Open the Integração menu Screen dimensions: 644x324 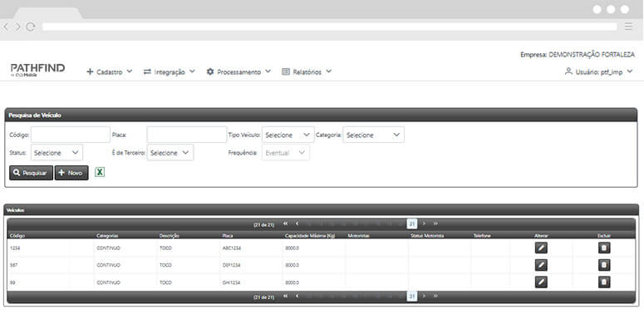(x=169, y=71)
